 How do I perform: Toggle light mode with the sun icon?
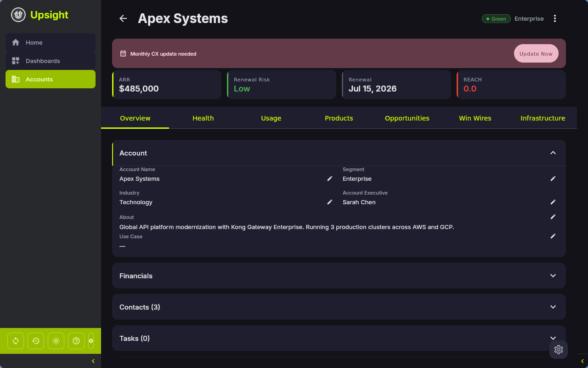pos(56,340)
